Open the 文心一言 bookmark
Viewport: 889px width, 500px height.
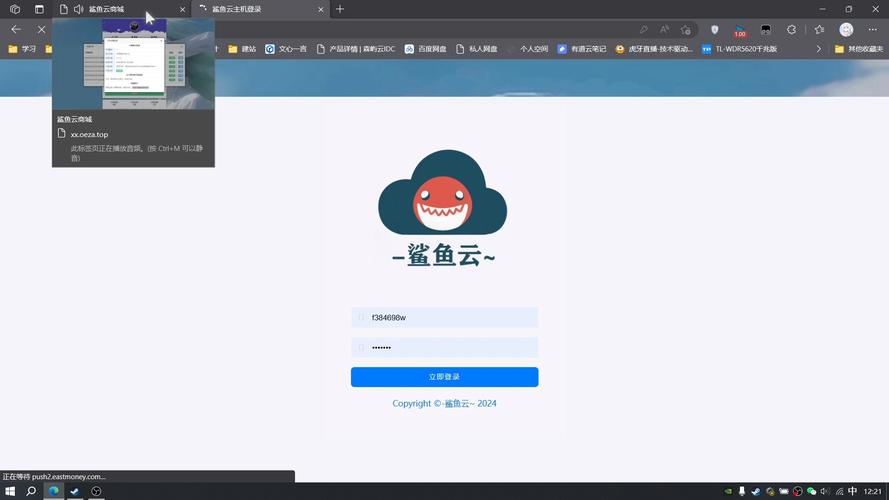point(286,49)
